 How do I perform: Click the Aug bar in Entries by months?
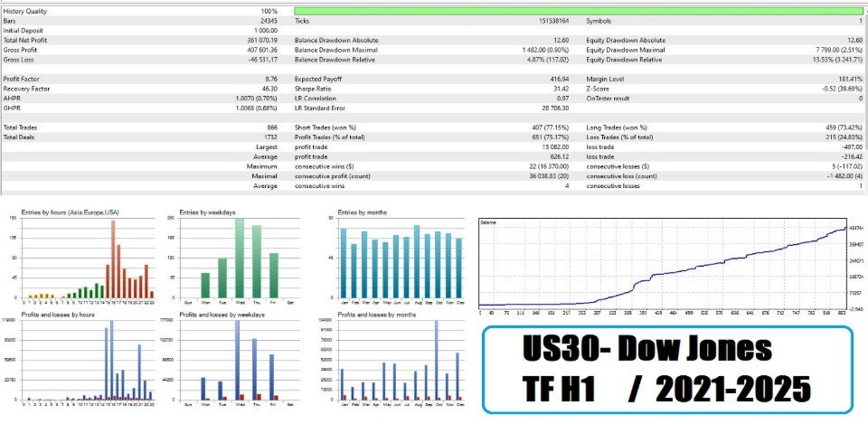pyautogui.click(x=417, y=261)
